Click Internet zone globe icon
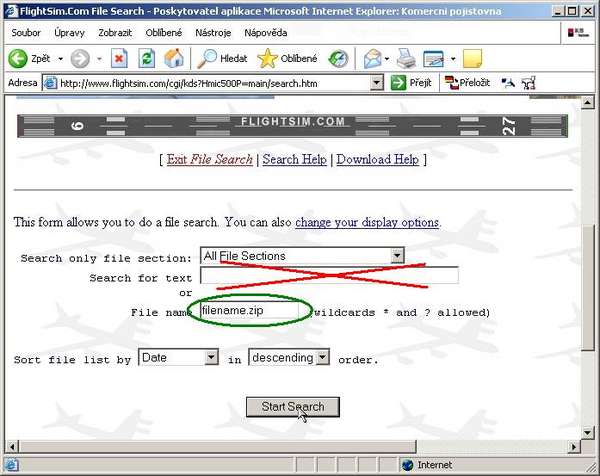600x476 pixels. tap(407, 465)
